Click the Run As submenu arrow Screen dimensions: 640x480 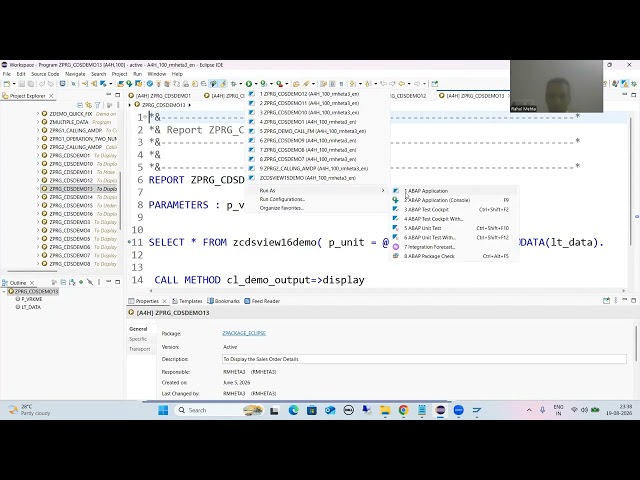[383, 191]
